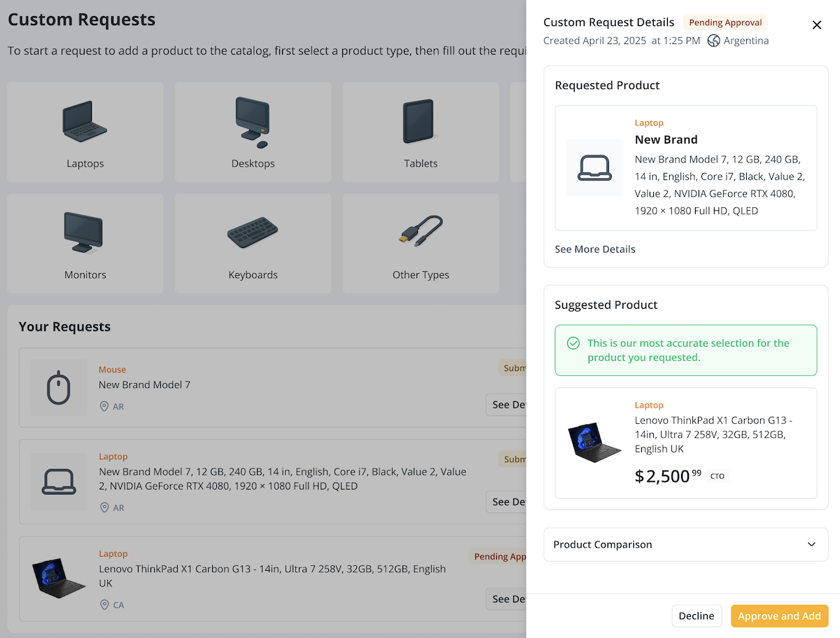Click the CTO tag beside the price
840x638 pixels.
tap(717, 476)
